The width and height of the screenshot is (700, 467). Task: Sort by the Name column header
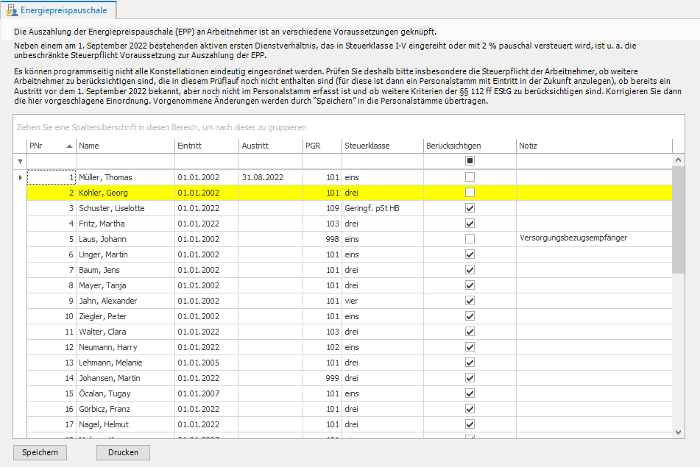[125, 146]
